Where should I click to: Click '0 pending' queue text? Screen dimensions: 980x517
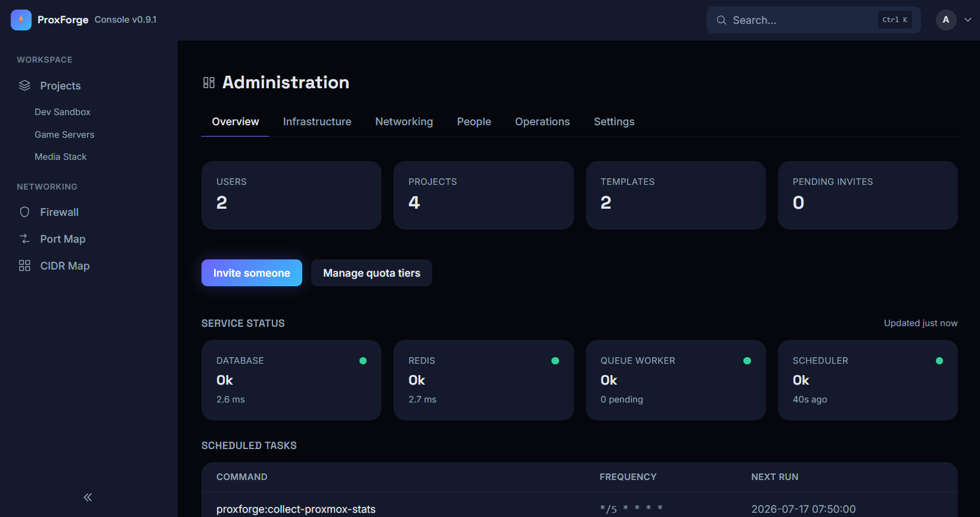click(x=622, y=400)
